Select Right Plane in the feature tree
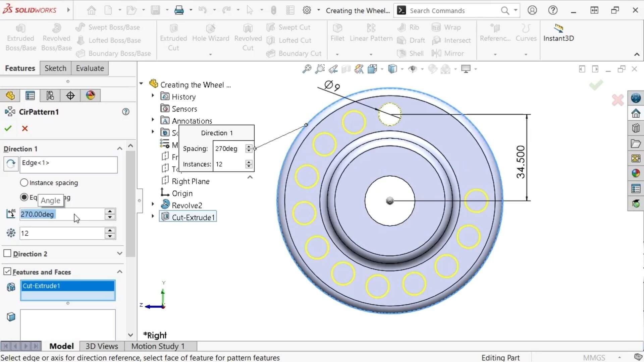Image resolution: width=644 pixels, height=362 pixels. tap(190, 181)
